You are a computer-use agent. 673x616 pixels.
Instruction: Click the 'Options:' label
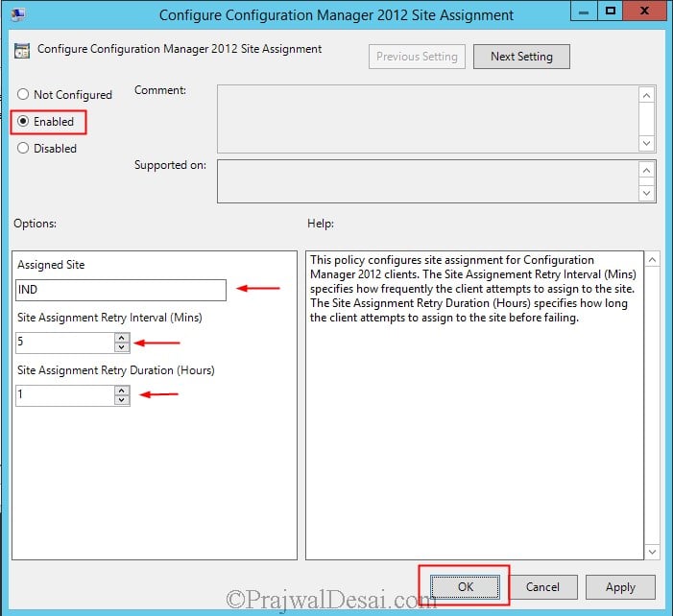click(x=35, y=224)
